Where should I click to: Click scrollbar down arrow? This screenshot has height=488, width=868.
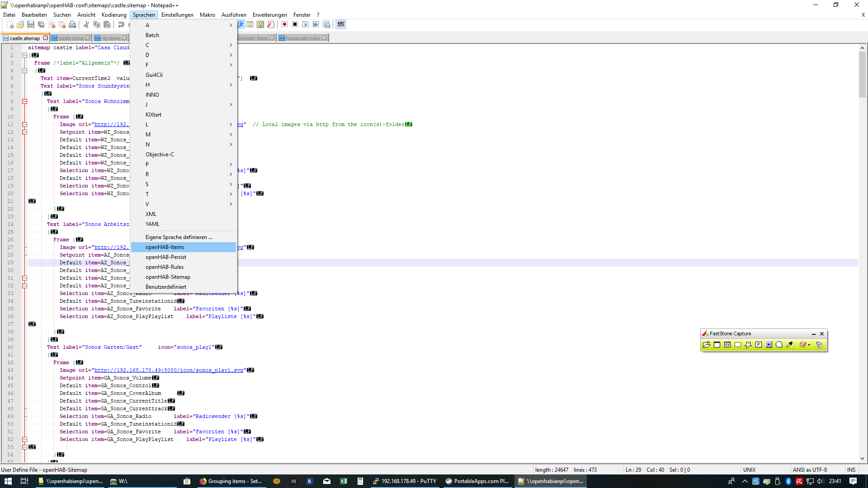click(862, 459)
